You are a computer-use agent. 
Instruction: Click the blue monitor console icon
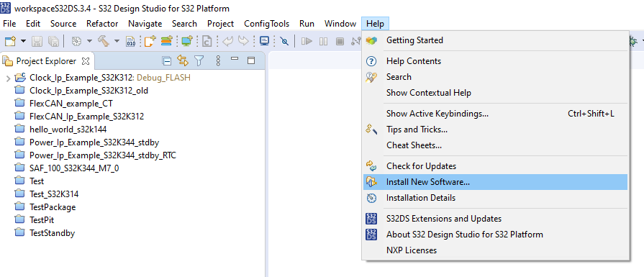(x=265, y=40)
